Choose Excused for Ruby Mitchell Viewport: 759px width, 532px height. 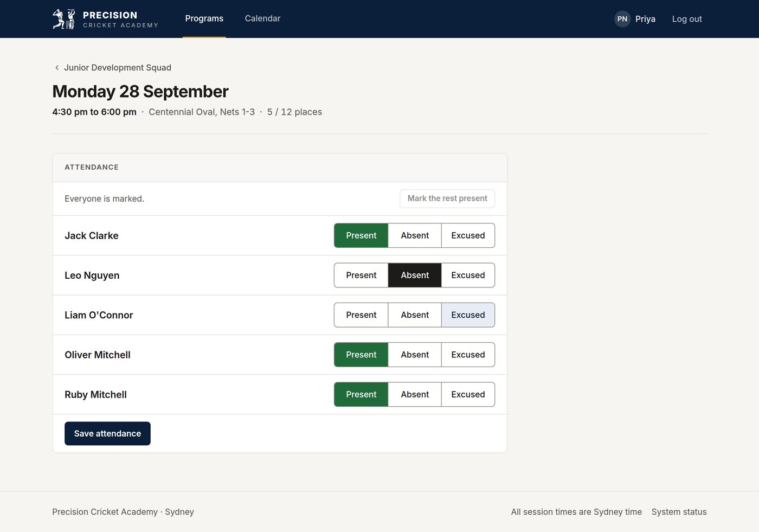(468, 394)
